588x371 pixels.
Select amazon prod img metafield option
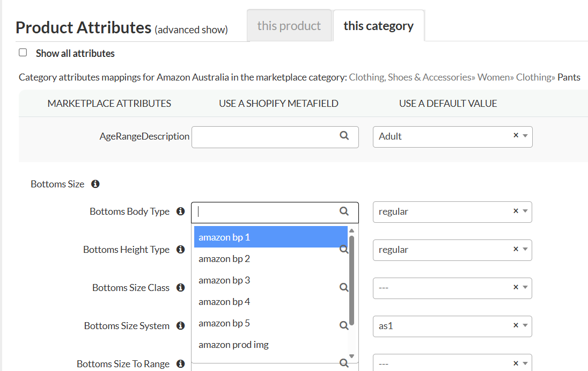click(233, 345)
